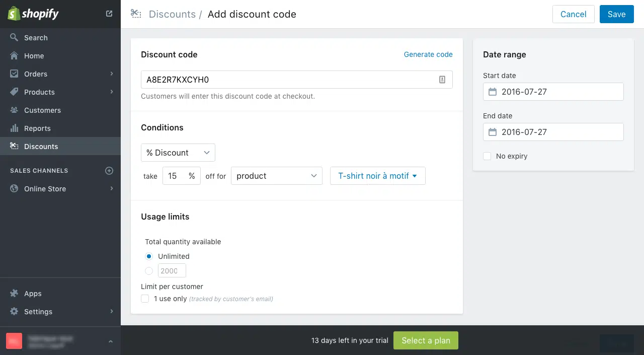Click the Shopify logo in the sidebar
This screenshot has height=355, width=644.
(33, 14)
